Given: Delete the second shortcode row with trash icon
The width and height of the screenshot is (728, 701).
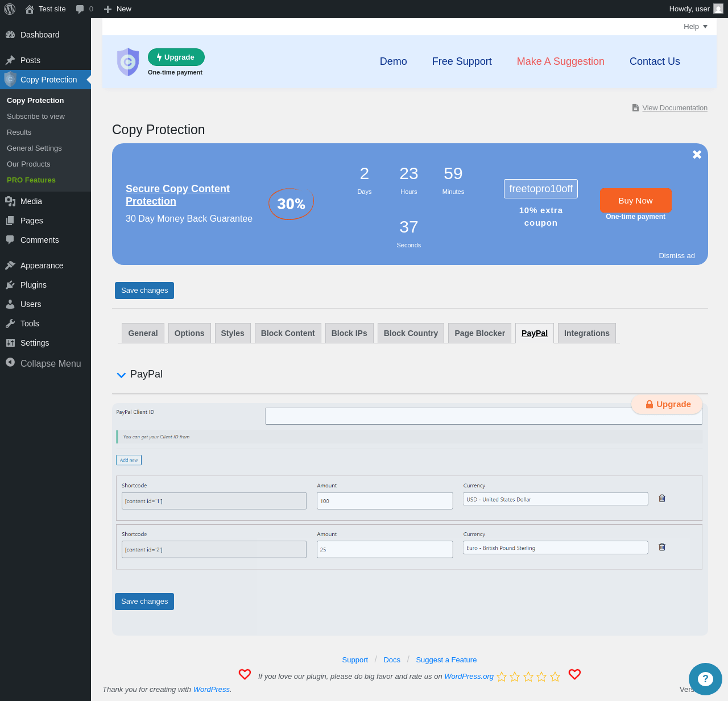Looking at the screenshot, I should (x=662, y=547).
